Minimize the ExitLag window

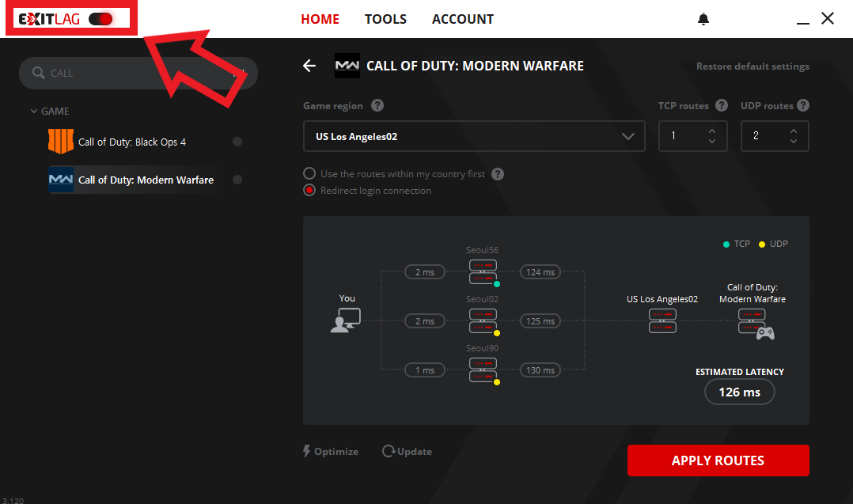click(x=803, y=23)
